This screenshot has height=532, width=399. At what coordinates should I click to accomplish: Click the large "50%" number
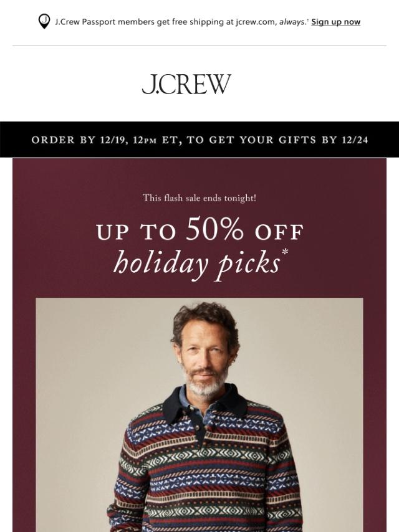214,229
